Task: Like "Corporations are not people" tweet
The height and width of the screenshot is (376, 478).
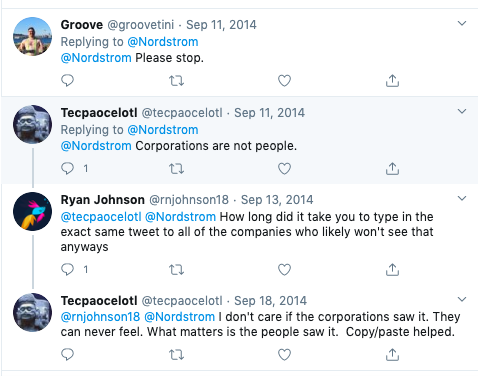Action: 284,169
